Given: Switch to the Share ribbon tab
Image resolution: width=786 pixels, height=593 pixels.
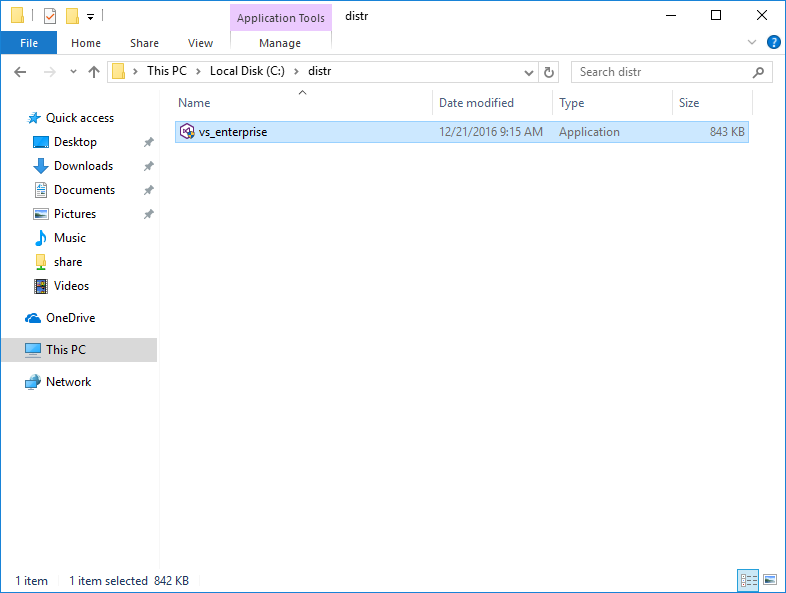Looking at the screenshot, I should (144, 43).
